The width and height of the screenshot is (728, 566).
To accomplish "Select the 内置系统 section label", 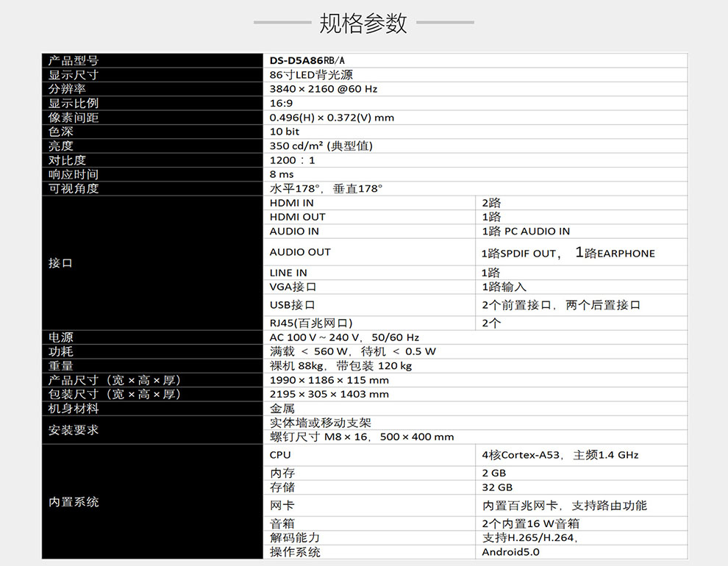I will pos(74,502).
